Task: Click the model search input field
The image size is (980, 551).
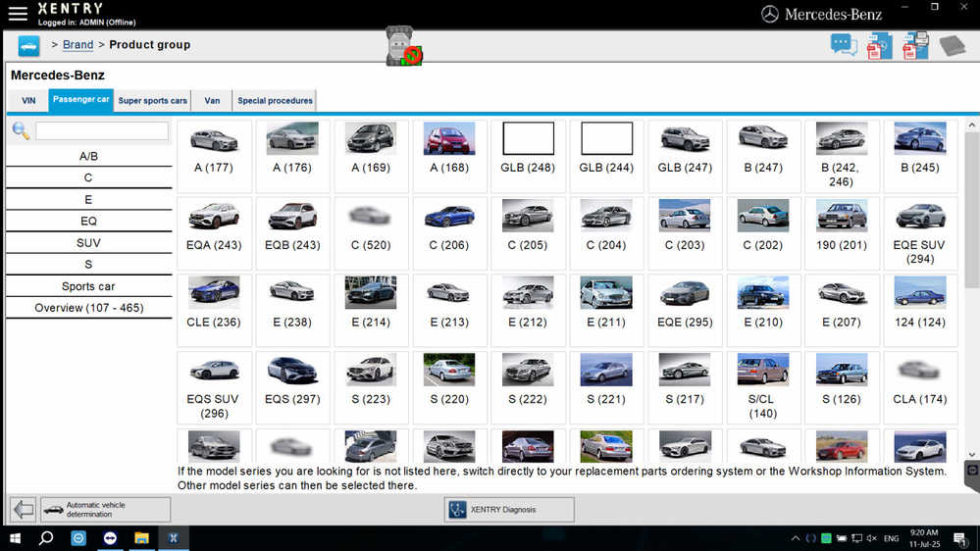Action: (102, 130)
